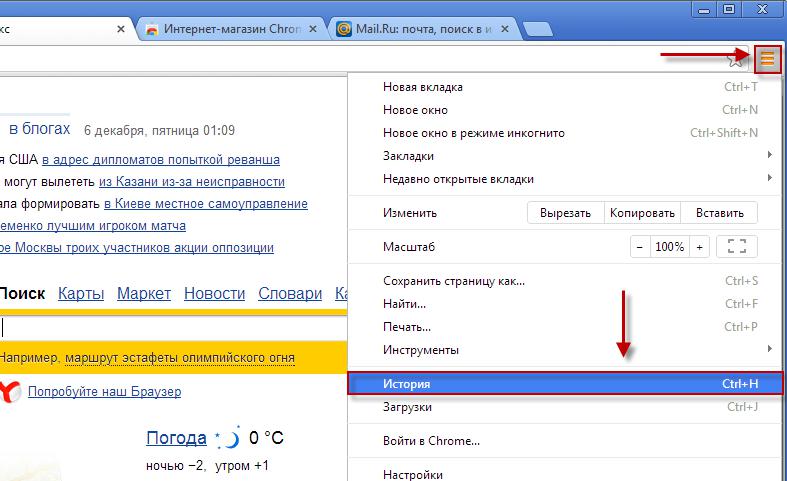Click the Поиск search category label
This screenshot has width=787, height=481.
[22, 293]
